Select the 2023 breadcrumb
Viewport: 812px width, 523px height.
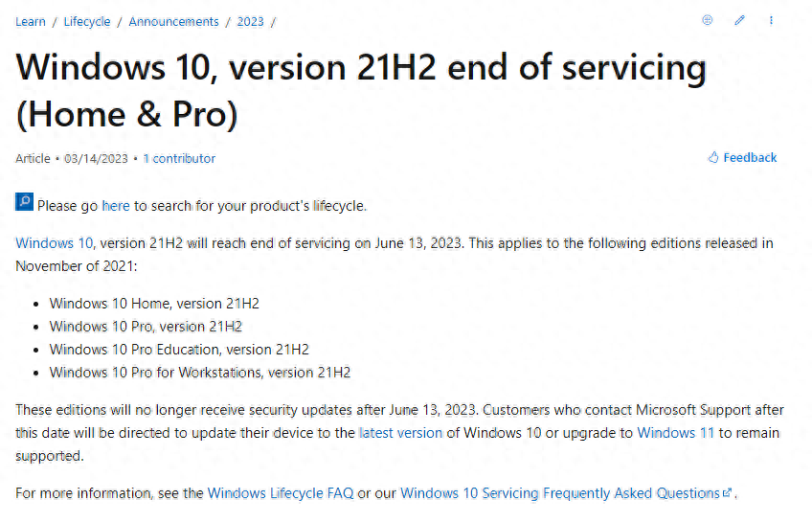click(250, 21)
